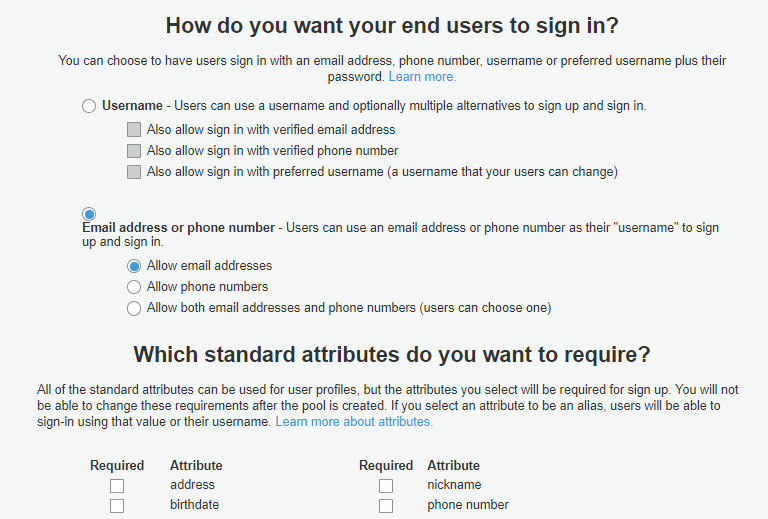Open the Learn more link about sign-in
768x519 pixels.
click(x=422, y=77)
